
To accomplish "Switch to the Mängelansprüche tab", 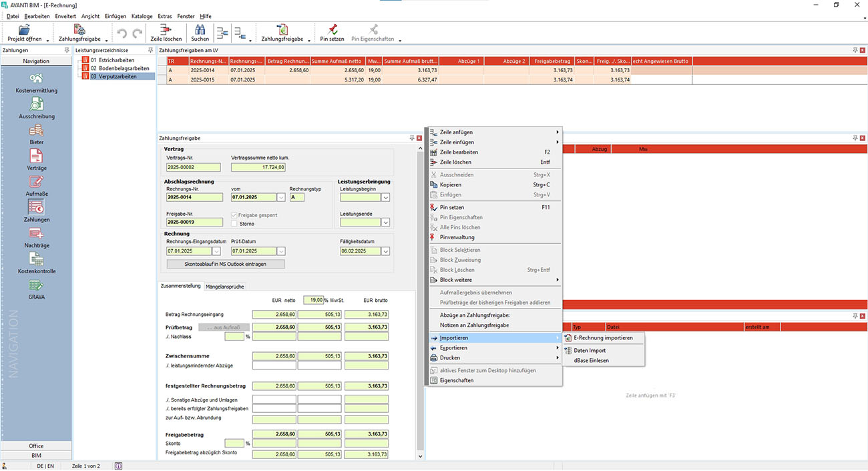I will click(225, 287).
